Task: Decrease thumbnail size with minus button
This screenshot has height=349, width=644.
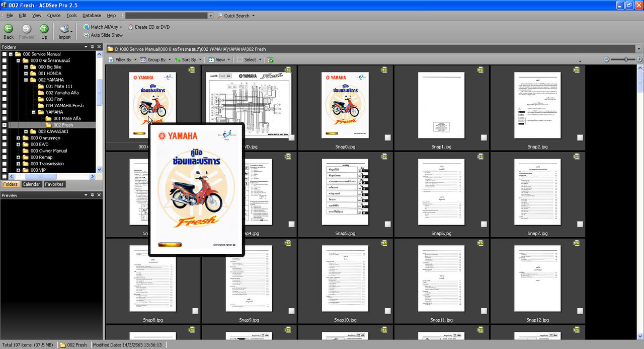Action: pos(607,59)
